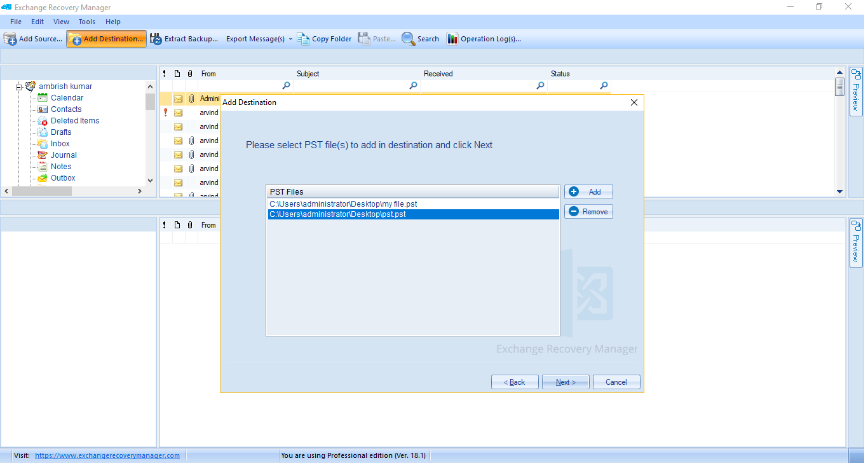The width and height of the screenshot is (868, 463).
Task: Sort by the Status column header
Action: (579, 74)
